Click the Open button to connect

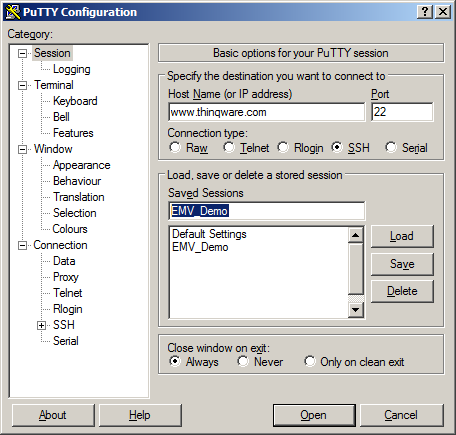coord(314,415)
